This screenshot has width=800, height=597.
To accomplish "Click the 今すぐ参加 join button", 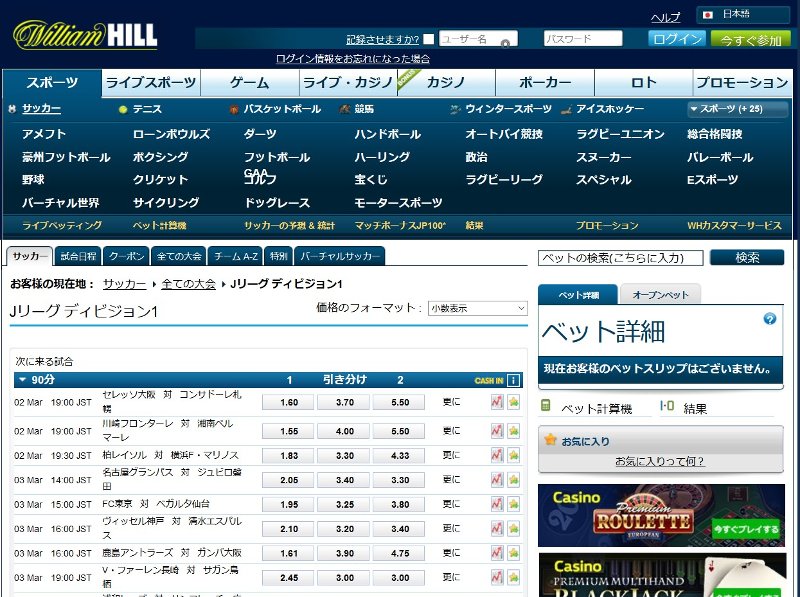I will tap(751, 39).
